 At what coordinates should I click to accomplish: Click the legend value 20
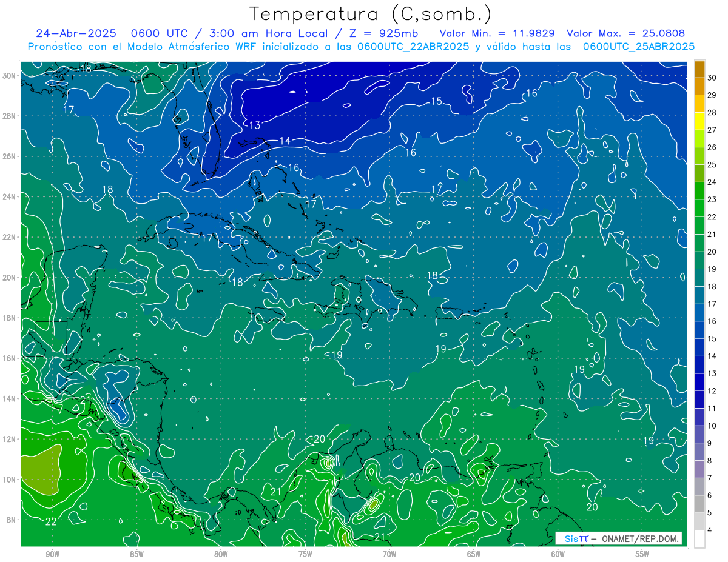(x=712, y=252)
